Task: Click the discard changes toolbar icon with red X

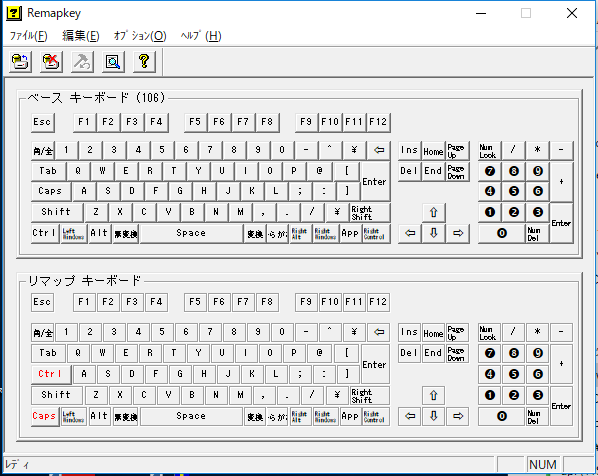Action: coord(51,61)
